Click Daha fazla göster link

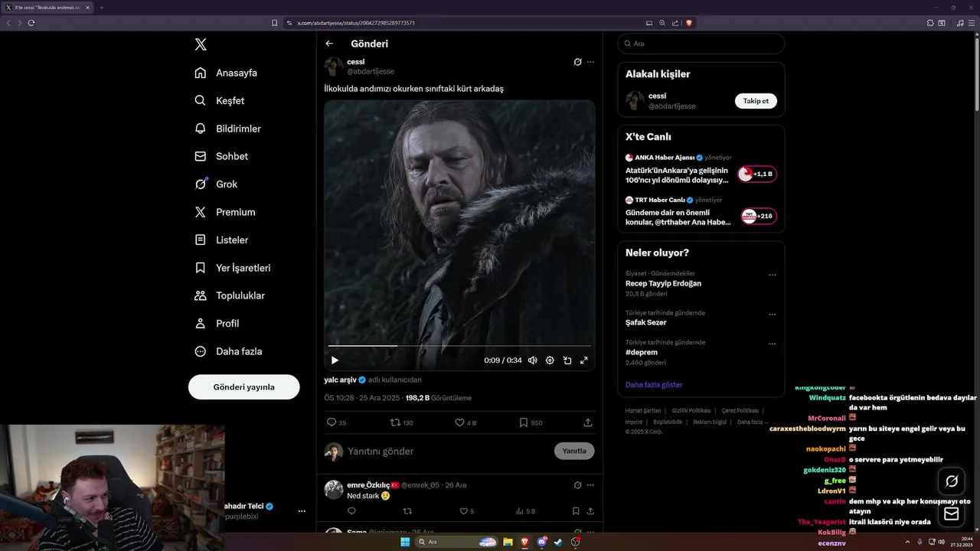tap(654, 385)
